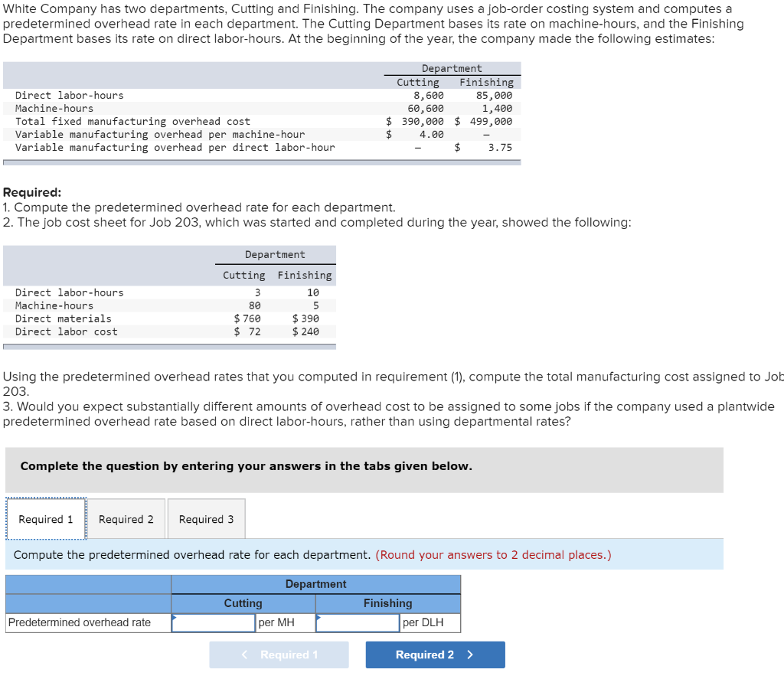
Task: Click the 'Direct labor cost' row label
Action: point(66,331)
